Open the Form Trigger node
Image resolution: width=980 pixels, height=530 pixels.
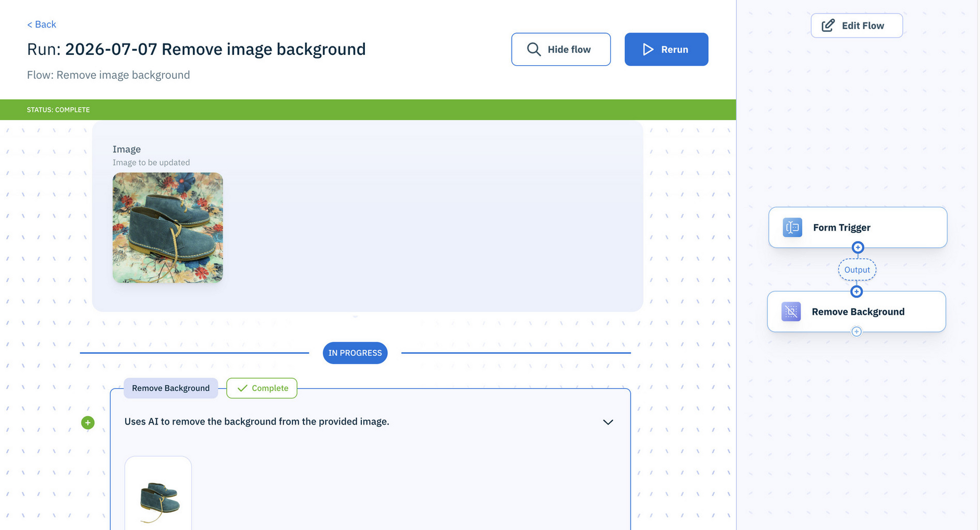tap(857, 227)
